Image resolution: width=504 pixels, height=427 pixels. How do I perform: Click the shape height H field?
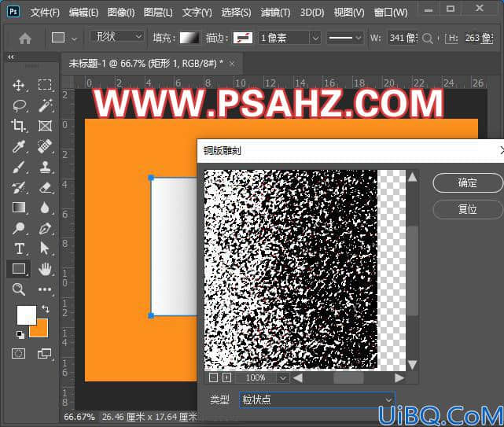click(479, 38)
